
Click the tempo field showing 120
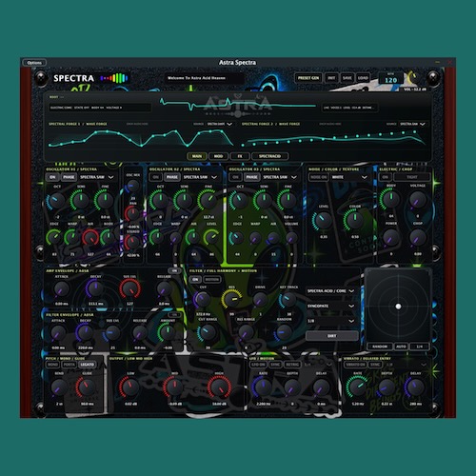point(390,79)
